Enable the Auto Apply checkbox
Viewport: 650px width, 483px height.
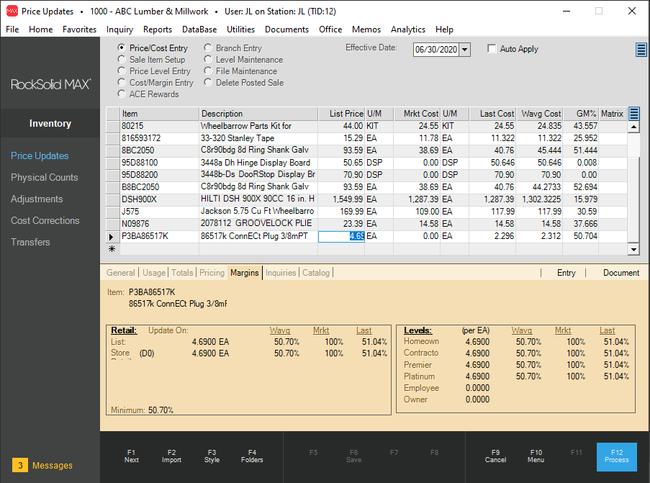tap(491, 49)
